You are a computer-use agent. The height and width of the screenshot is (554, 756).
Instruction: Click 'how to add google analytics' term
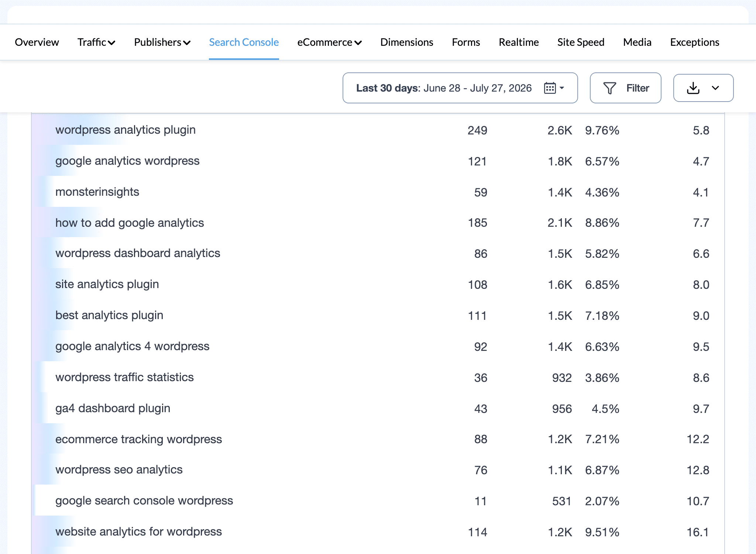click(x=130, y=223)
